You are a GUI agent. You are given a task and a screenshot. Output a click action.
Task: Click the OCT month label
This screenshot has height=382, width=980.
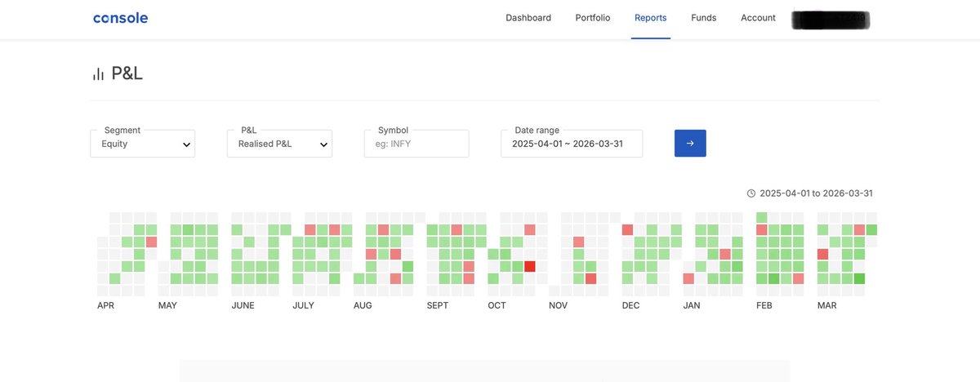point(497,306)
